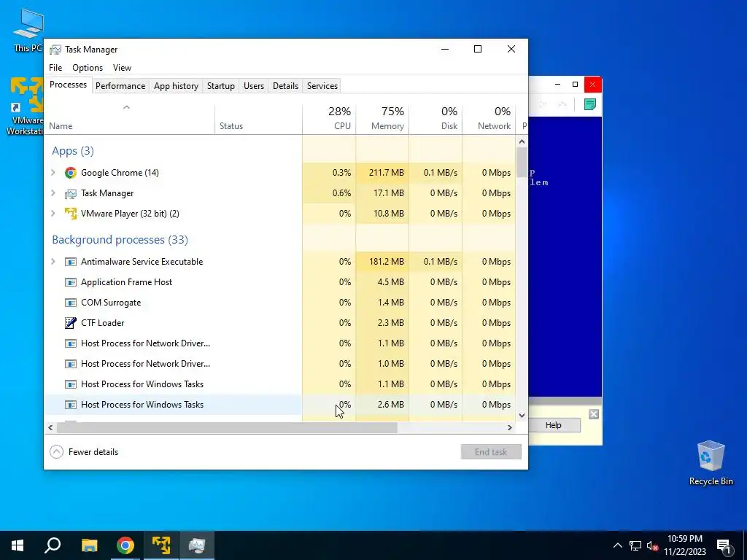Click Antimalware's 181.2 MB memory value
The height and width of the screenshot is (560, 747).
tap(387, 262)
